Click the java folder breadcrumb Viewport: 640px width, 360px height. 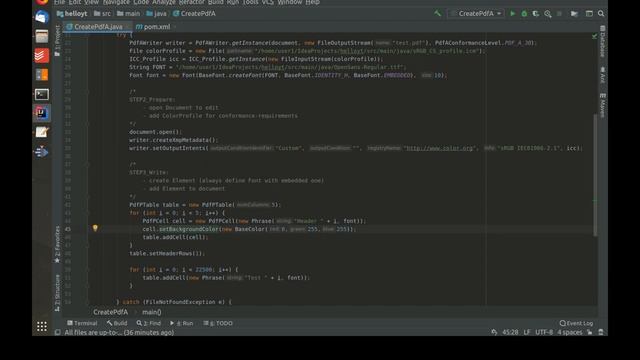click(x=156, y=13)
